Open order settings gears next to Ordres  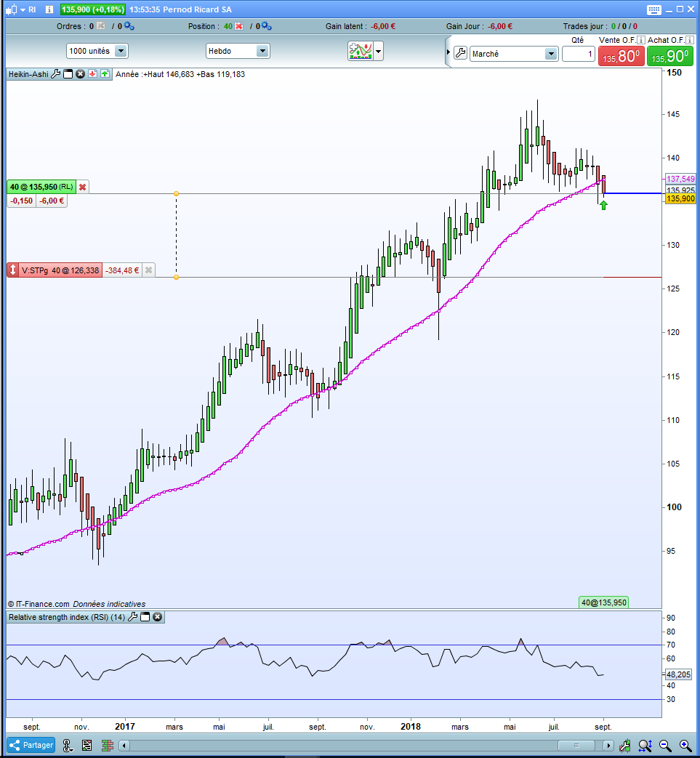coord(129,26)
